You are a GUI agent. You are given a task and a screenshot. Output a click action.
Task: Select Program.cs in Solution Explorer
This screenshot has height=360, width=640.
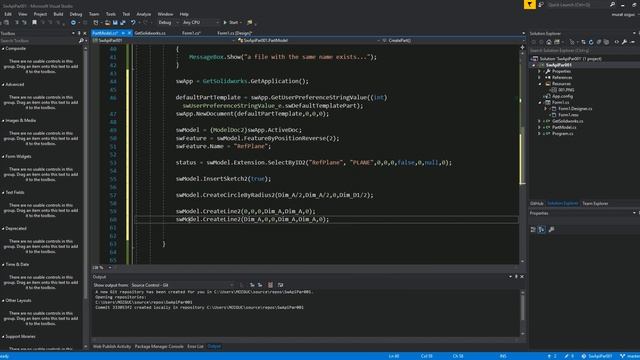coord(562,133)
